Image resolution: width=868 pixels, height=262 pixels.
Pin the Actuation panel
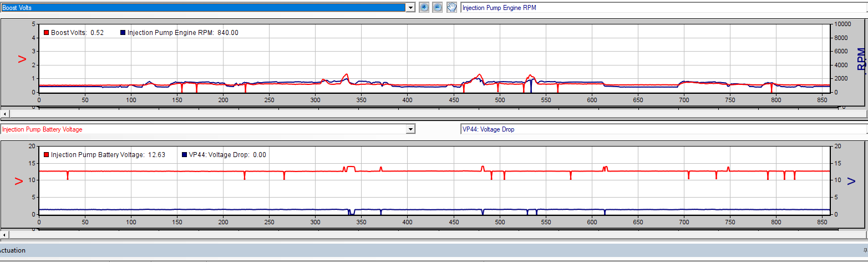(x=864, y=250)
